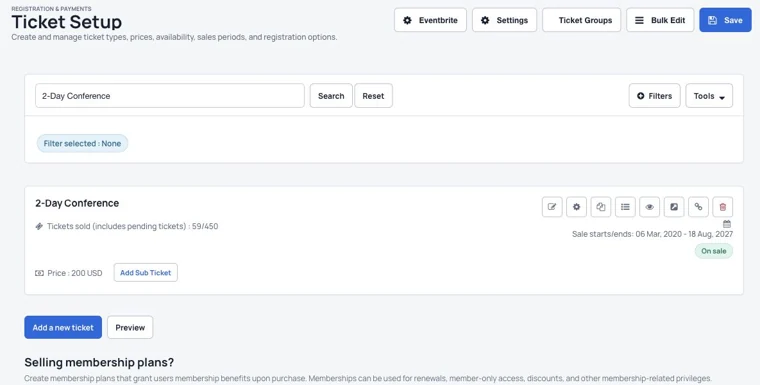
Task: Click the Ticket Setup page heading
Action: pyautogui.click(x=66, y=22)
